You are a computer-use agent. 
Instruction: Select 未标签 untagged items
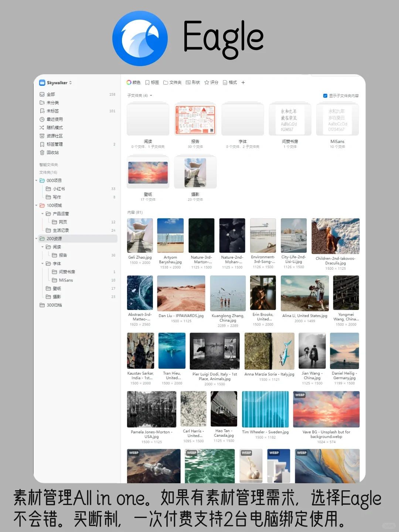click(77, 111)
